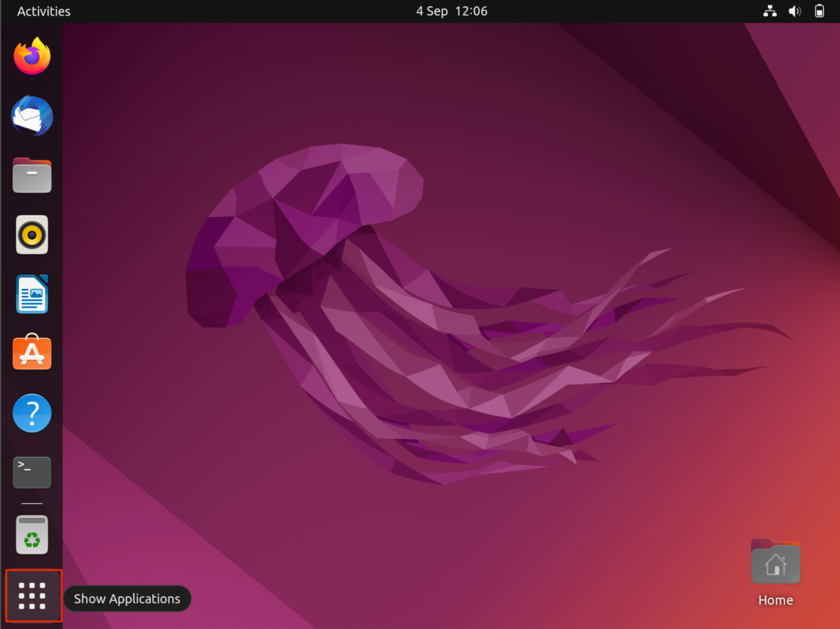The width and height of the screenshot is (840, 629).
Task: Start a Terminal session
Action: 32,472
